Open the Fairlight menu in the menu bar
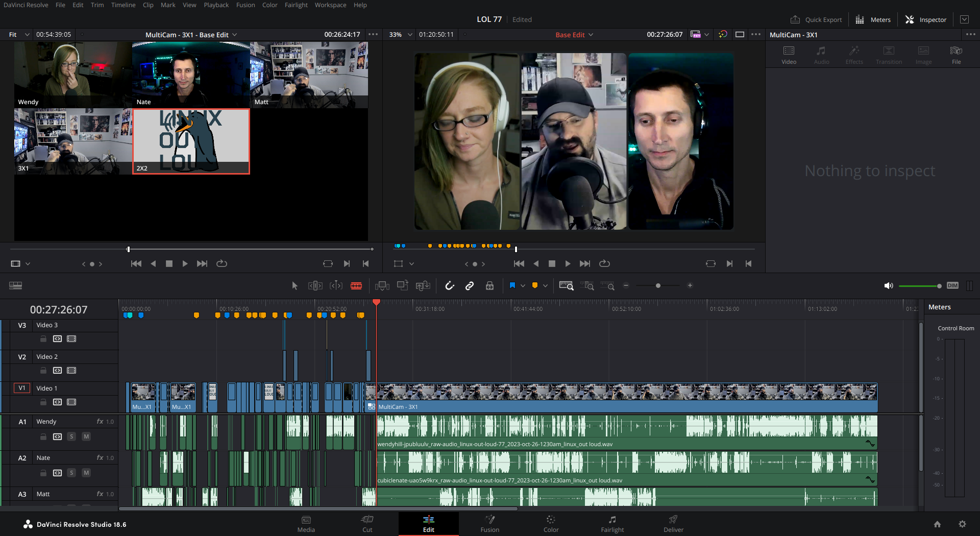 296,5
